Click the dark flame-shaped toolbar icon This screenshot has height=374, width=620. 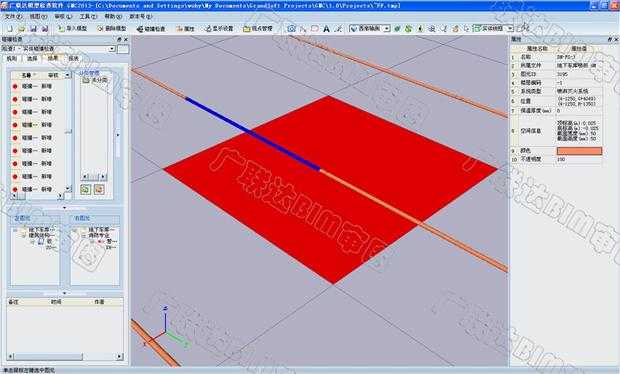pos(420,28)
